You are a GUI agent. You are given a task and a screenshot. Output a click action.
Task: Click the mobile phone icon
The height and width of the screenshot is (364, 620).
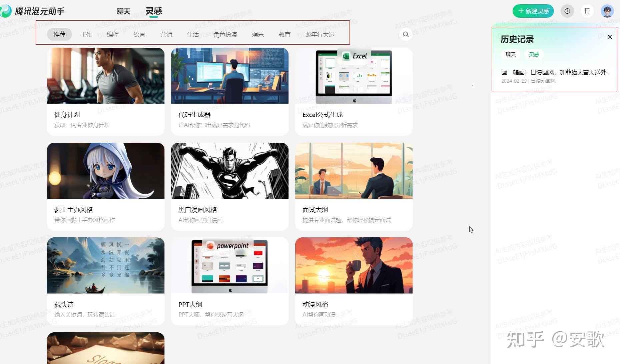click(x=587, y=11)
